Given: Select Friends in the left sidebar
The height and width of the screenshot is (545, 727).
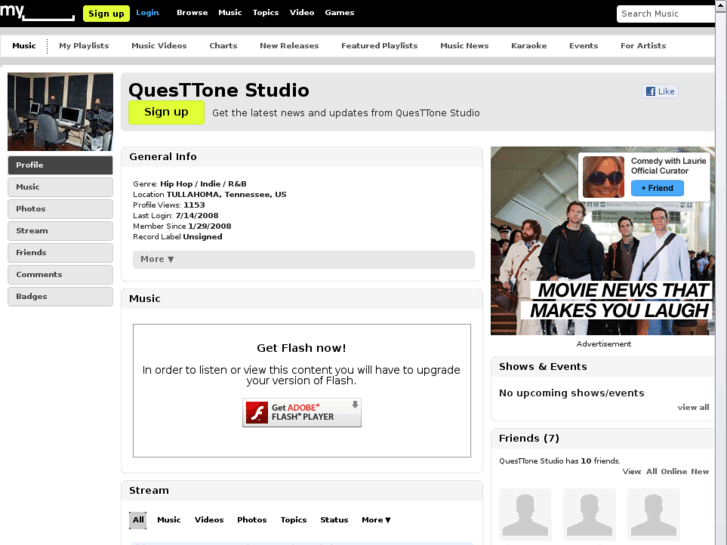Looking at the screenshot, I should coord(60,252).
